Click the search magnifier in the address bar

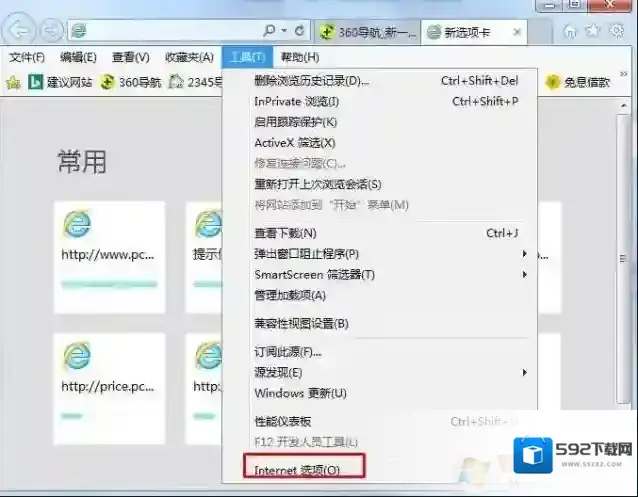(269, 31)
